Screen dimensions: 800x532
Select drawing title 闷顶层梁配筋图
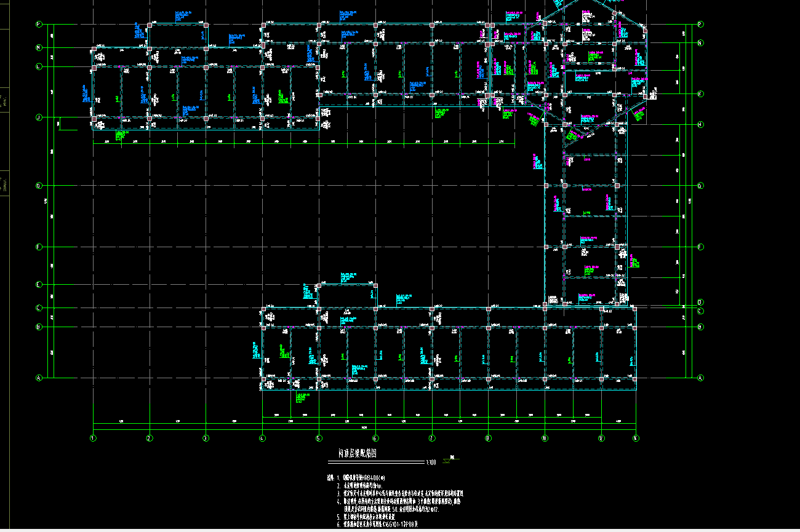[358, 453]
